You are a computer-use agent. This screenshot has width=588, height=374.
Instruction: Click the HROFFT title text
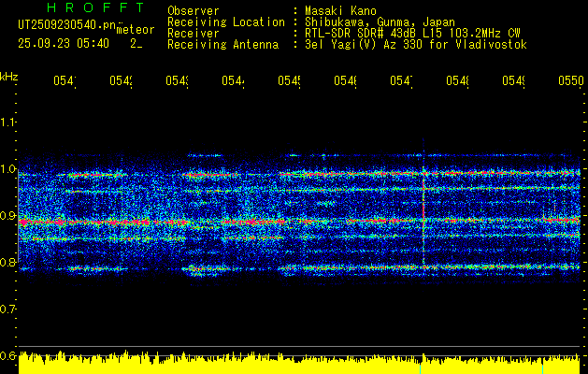click(95, 7)
